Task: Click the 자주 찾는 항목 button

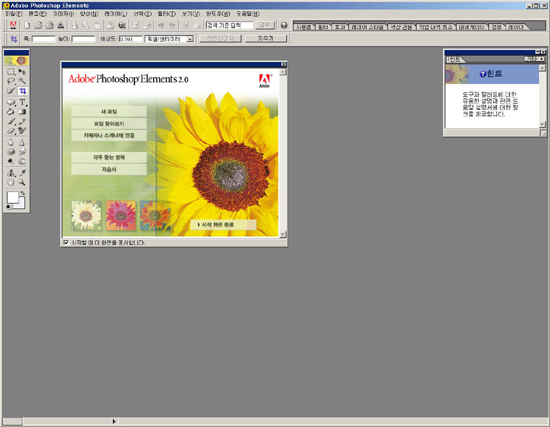Action: coord(109,158)
